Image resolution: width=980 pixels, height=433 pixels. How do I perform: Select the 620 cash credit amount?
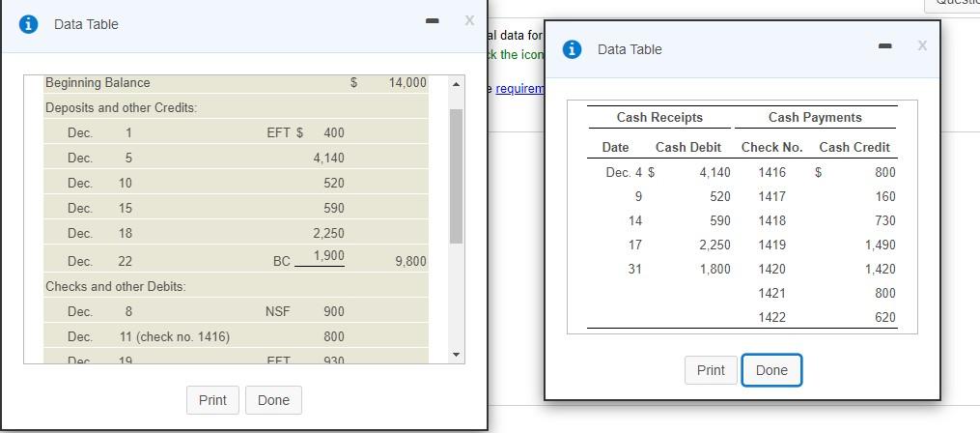[x=885, y=318]
